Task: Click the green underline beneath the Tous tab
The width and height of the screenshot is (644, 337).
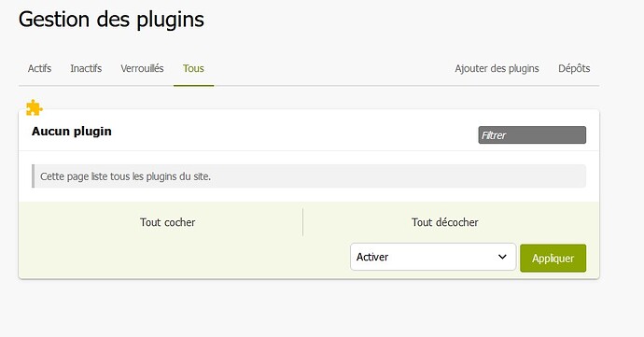Action: 193,86
